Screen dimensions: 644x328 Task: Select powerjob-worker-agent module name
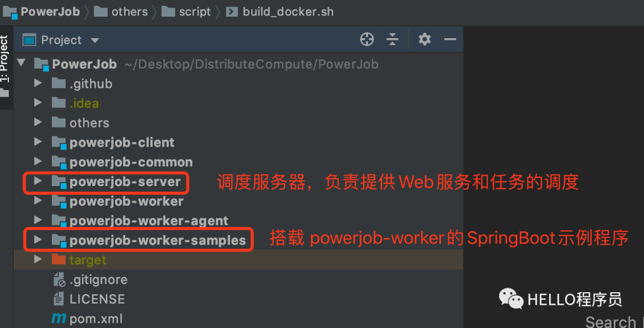148,221
